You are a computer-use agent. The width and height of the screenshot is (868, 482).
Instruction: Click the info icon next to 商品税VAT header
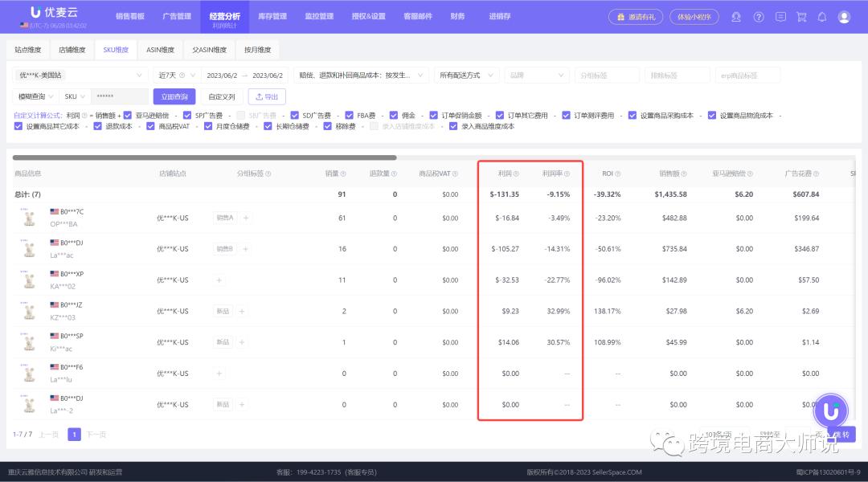(x=455, y=174)
